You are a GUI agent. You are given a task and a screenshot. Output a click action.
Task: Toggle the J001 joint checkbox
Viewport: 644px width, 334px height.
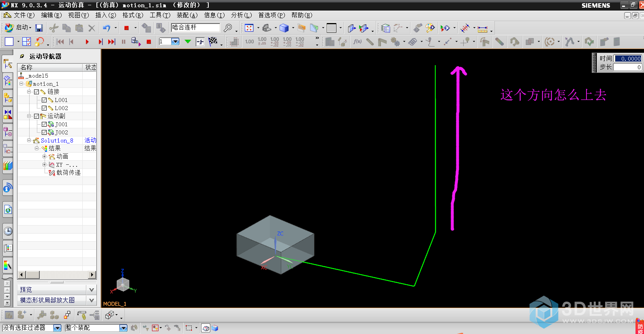44,124
